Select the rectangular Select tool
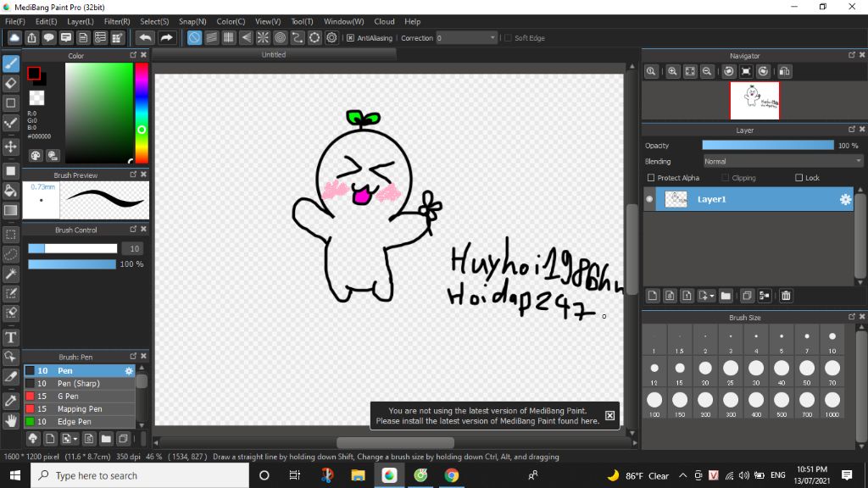The height and width of the screenshot is (488, 868). click(10, 235)
